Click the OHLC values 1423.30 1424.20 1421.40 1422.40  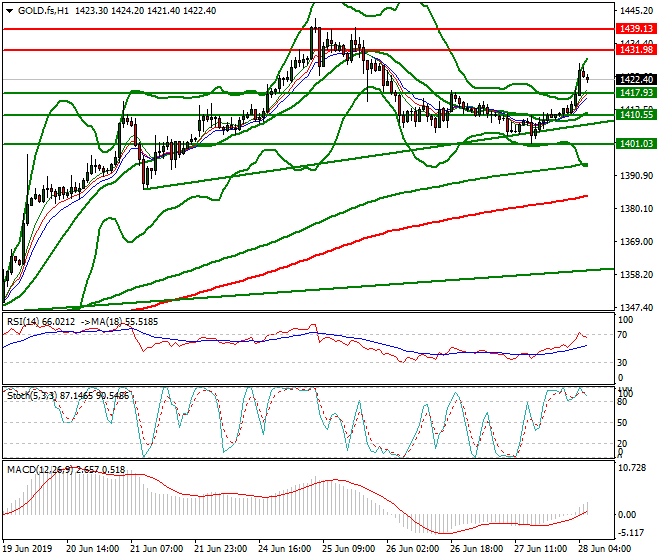[146, 11]
